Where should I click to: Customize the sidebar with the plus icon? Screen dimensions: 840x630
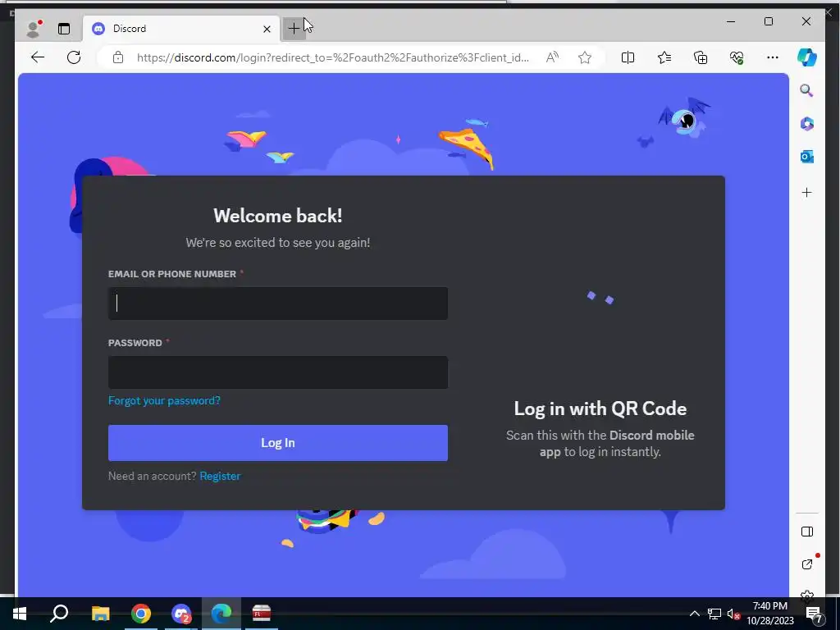point(807,192)
